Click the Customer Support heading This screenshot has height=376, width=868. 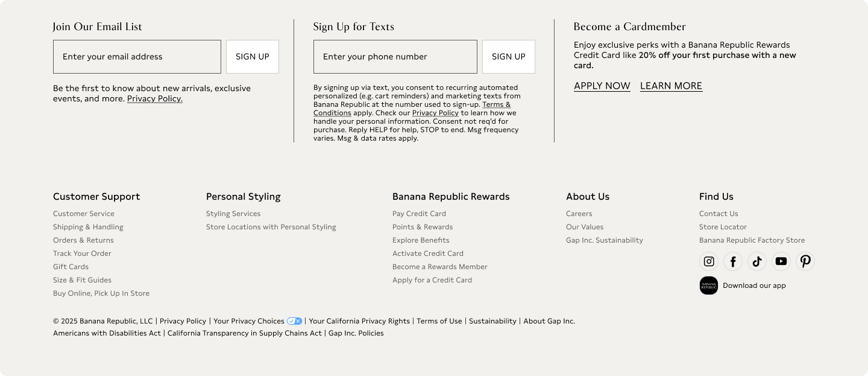(x=96, y=197)
